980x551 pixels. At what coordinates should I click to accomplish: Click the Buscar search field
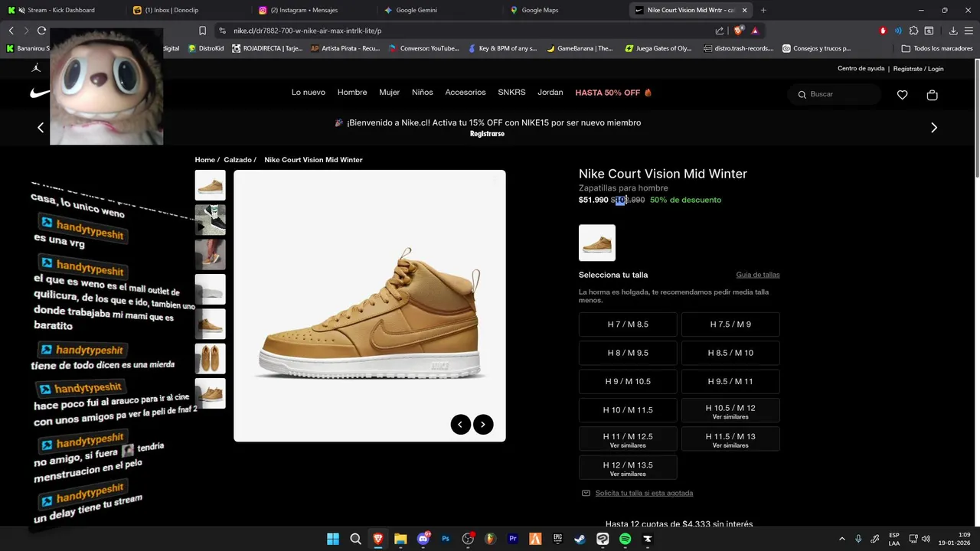point(835,94)
